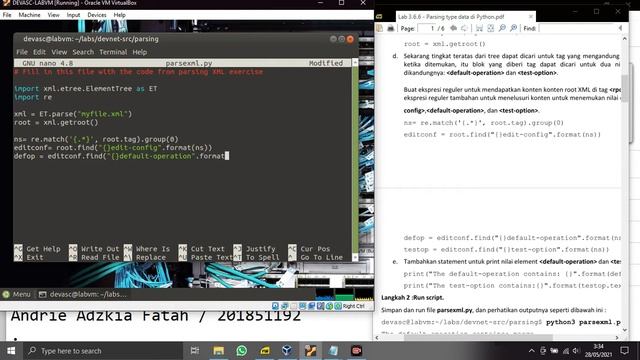Click the network signal tray icon
This screenshot has height=360, width=640.
click(565, 351)
